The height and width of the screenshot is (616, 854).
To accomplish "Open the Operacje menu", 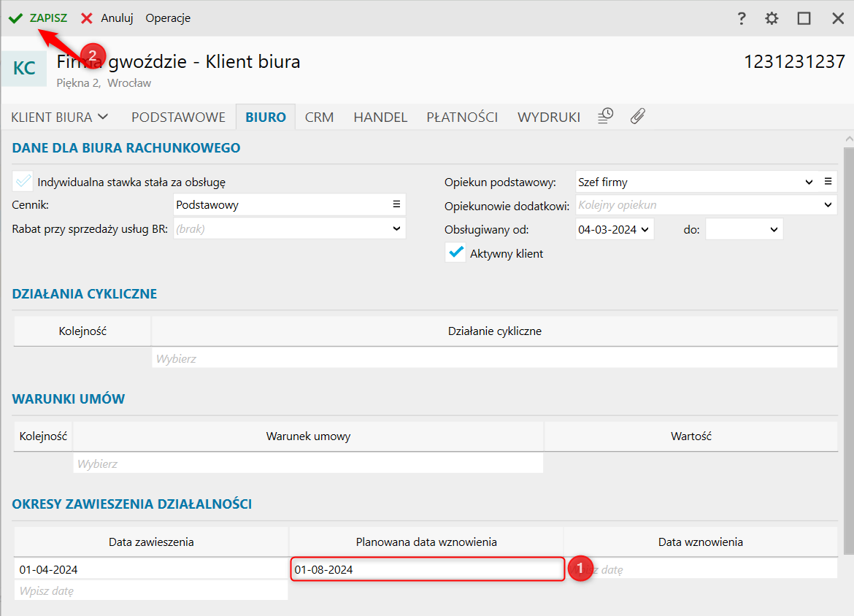I will click(168, 18).
